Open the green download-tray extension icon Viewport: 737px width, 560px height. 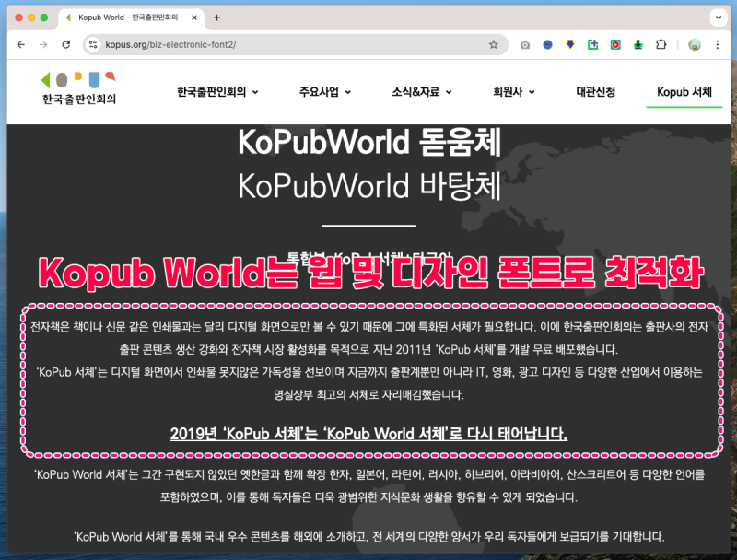coord(638,44)
